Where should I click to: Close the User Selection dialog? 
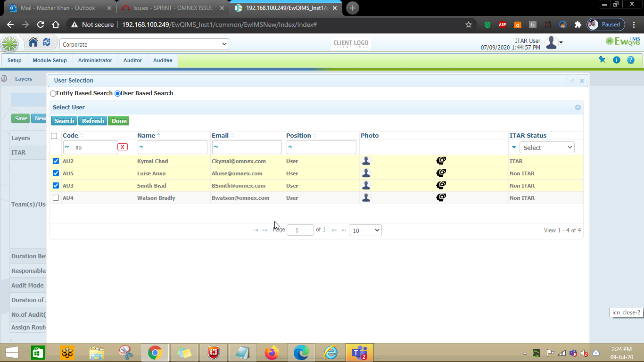coord(582,81)
